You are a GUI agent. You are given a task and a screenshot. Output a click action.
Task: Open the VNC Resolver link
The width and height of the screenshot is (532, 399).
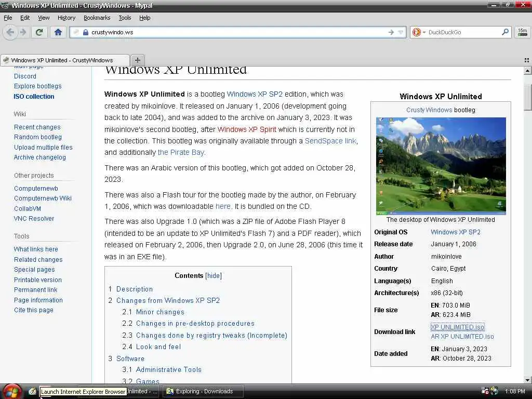tap(34, 219)
